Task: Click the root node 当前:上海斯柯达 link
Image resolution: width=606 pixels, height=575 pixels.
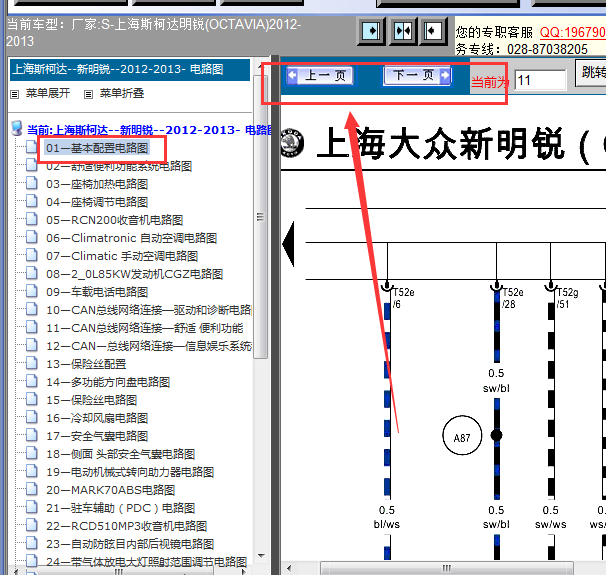Action: [149, 130]
